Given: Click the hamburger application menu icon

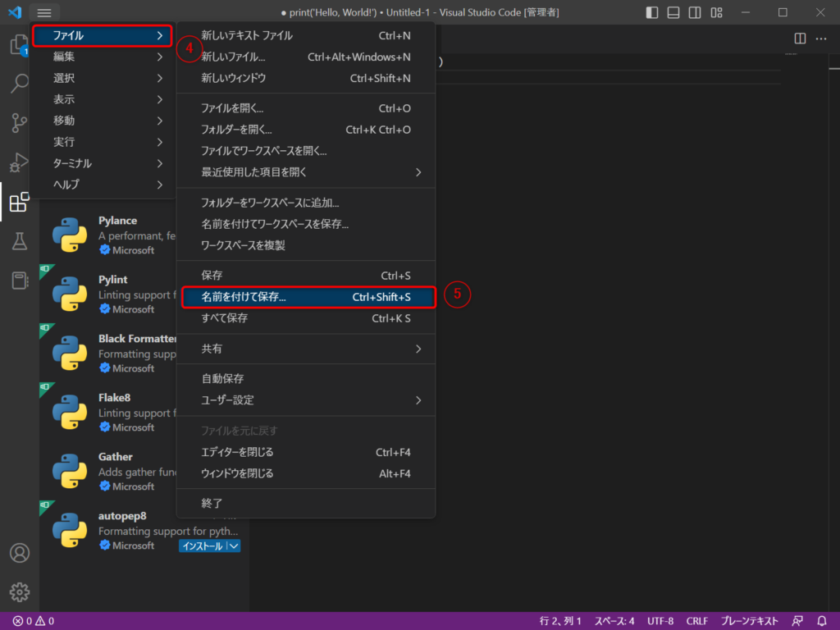Looking at the screenshot, I should click(x=44, y=12).
